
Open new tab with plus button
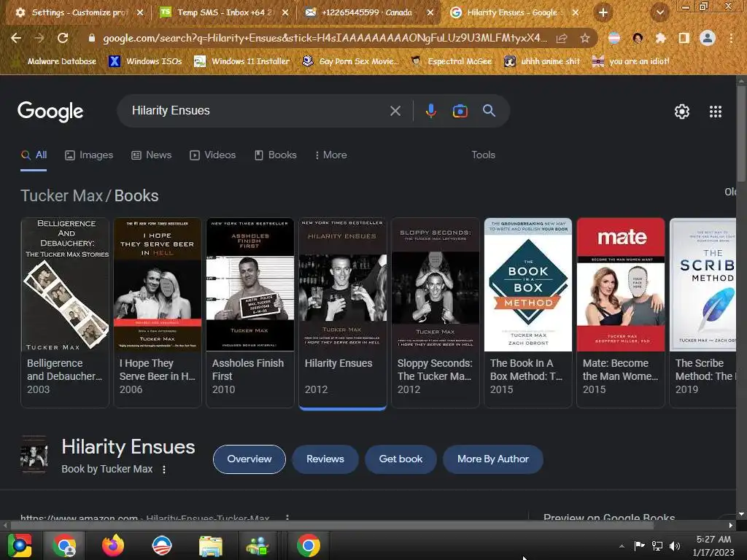(x=603, y=12)
